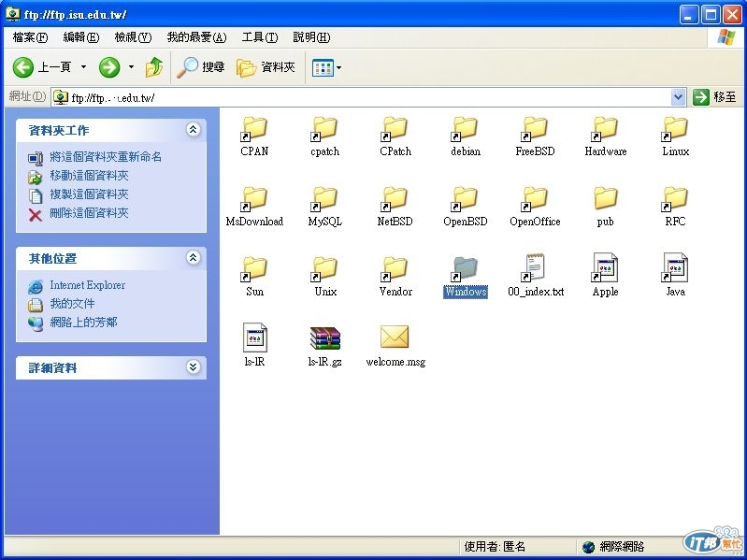Click the 移至 Go button
The image size is (747, 560).
tap(715, 97)
